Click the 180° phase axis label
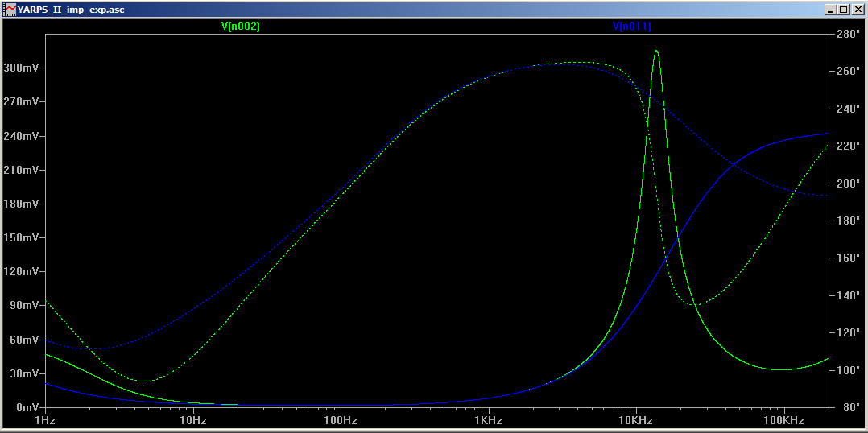Image resolution: width=868 pixels, height=433 pixels. tap(848, 221)
